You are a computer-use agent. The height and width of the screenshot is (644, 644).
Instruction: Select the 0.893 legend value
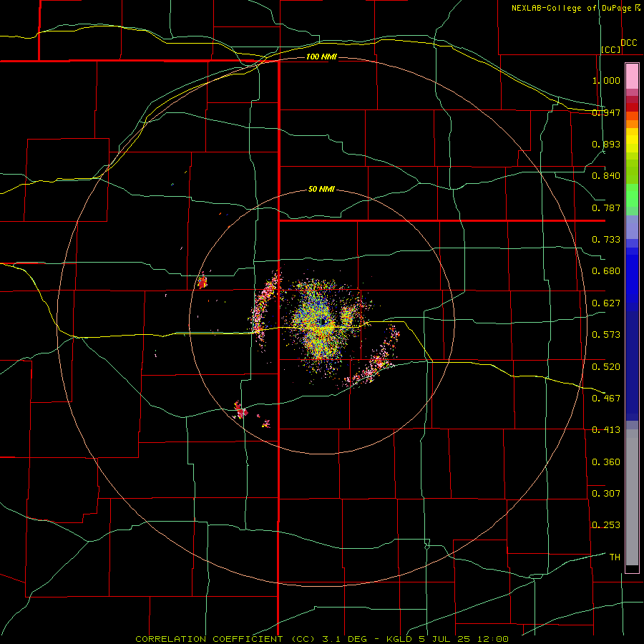point(606,144)
